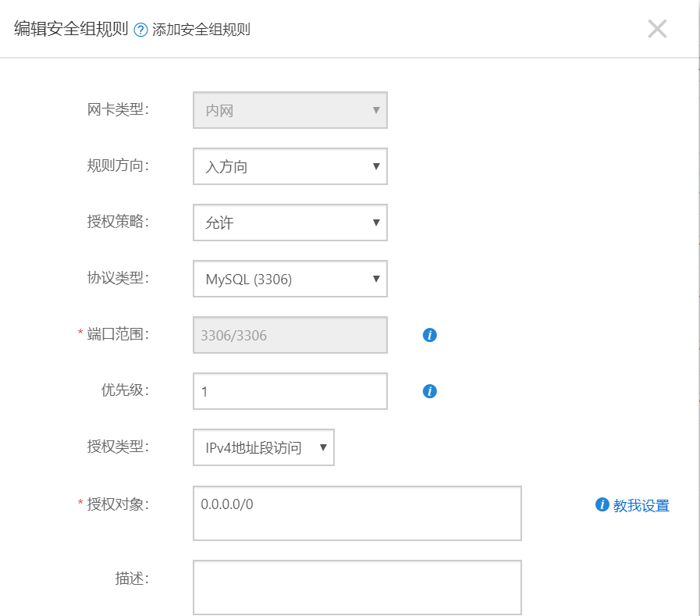Click the info icon before 教我设置
This screenshot has height=616, width=700.
(602, 505)
